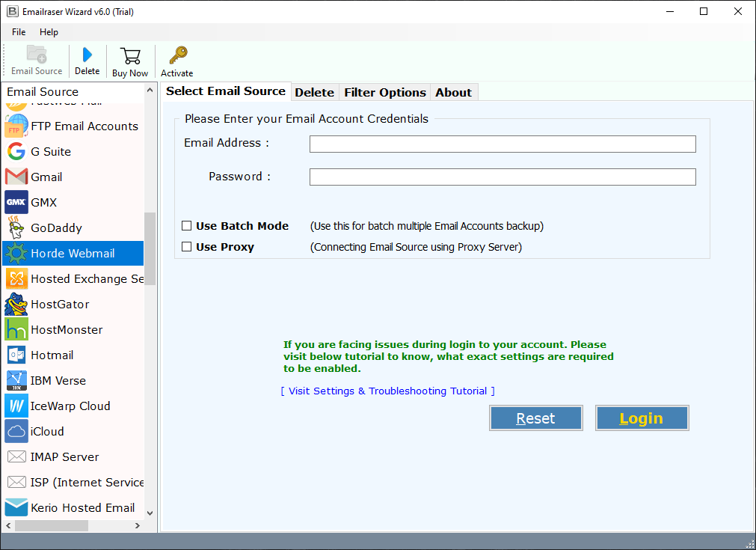Pick the ISP envelope icon
This screenshot has width=756, height=550.
click(x=16, y=482)
